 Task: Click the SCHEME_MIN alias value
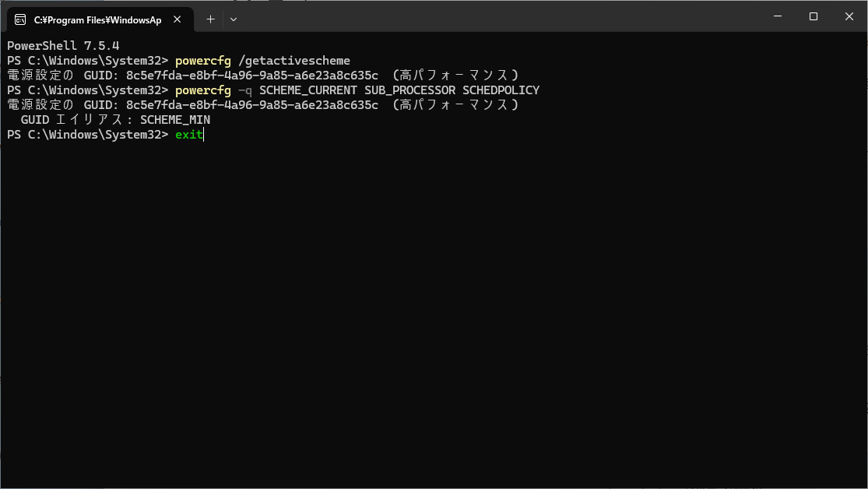click(x=175, y=120)
